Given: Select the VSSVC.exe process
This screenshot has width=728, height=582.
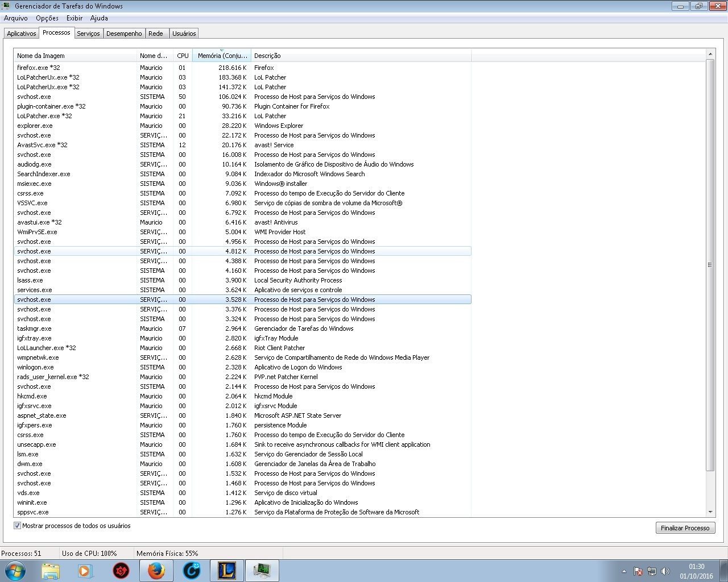Looking at the screenshot, I should pos(243,203).
